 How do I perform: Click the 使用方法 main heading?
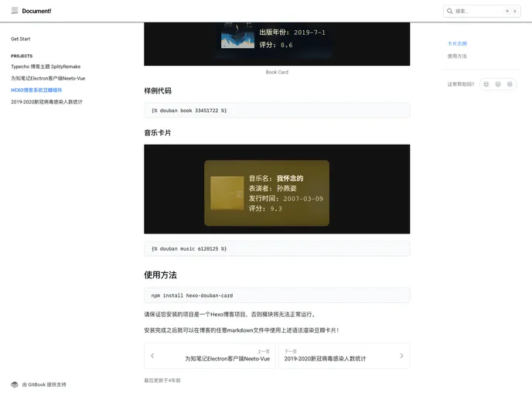tap(160, 275)
